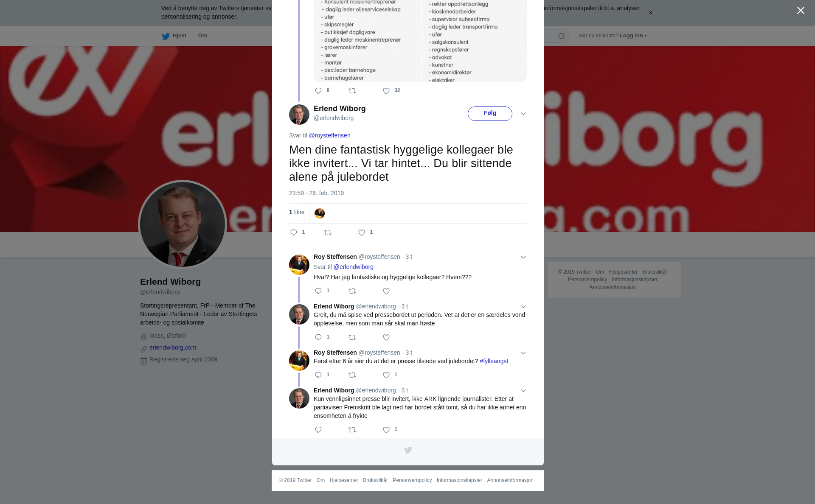Viewport: 815px width, 504px height.
Task: Like the 'Kun vennligsinnet presse' reply
Action: 386,430
